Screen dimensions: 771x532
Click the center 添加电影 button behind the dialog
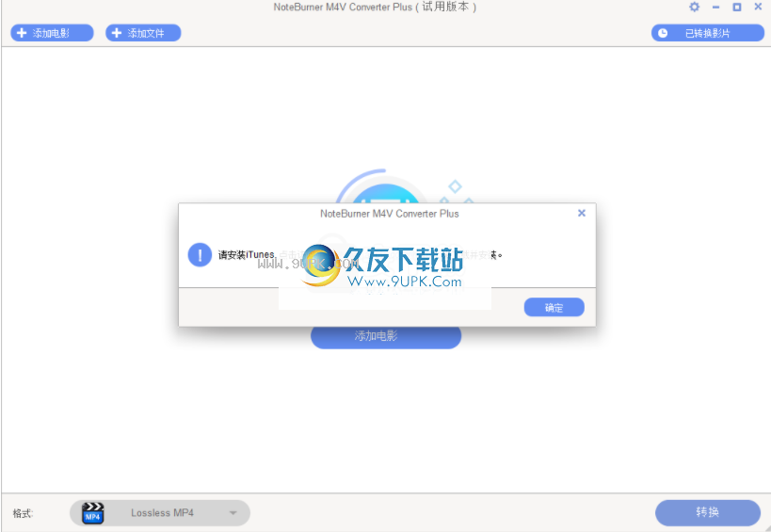coord(386,337)
